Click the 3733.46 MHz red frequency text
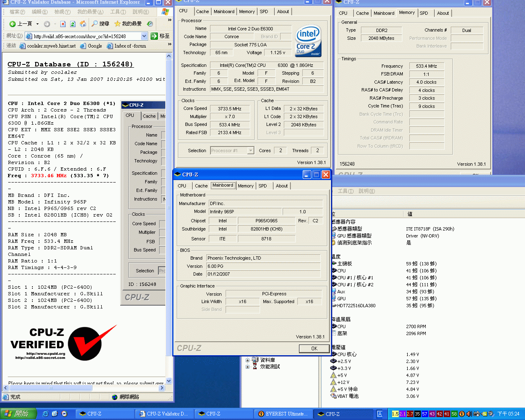 click(48, 176)
